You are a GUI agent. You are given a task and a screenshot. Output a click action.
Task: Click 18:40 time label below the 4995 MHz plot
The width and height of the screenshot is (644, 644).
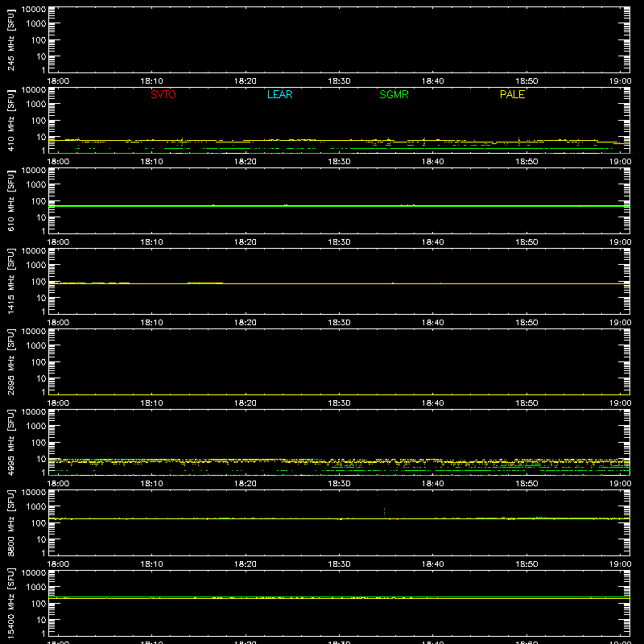tap(433, 484)
